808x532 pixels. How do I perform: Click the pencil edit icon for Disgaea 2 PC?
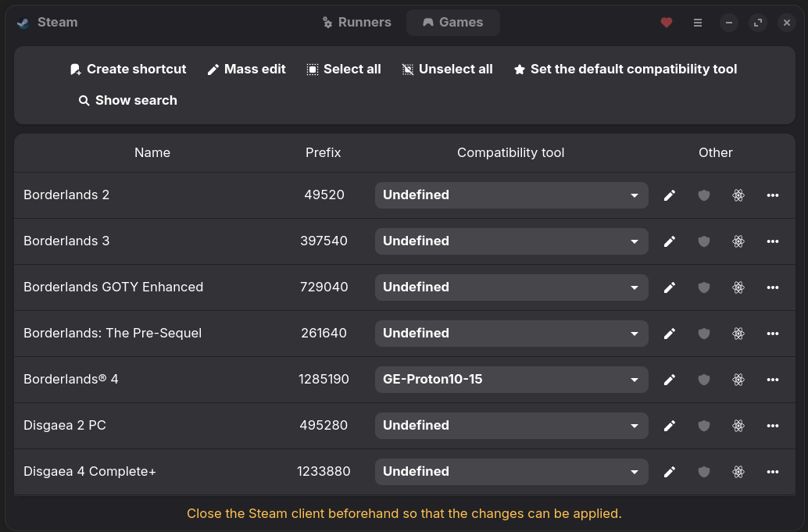tap(669, 426)
